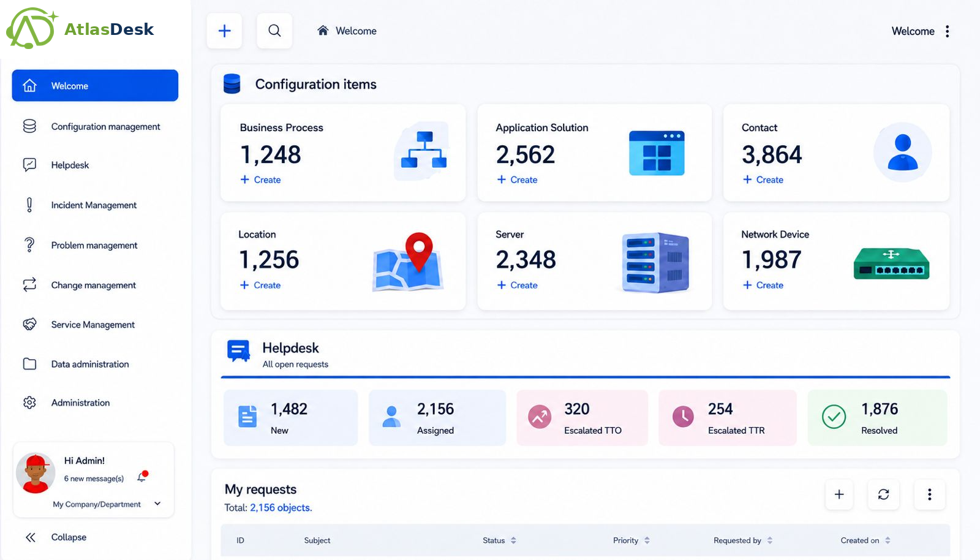
Task: Open My requests kebab menu
Action: pyautogui.click(x=929, y=494)
